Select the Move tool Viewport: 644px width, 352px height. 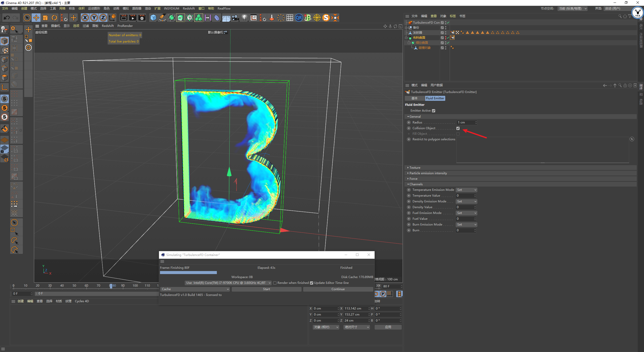pyautogui.click(x=36, y=18)
